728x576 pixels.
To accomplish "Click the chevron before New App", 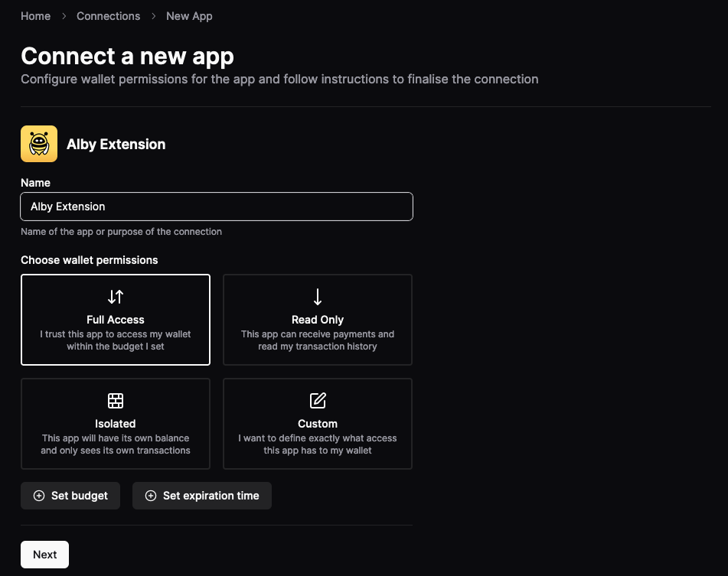I will [x=153, y=15].
